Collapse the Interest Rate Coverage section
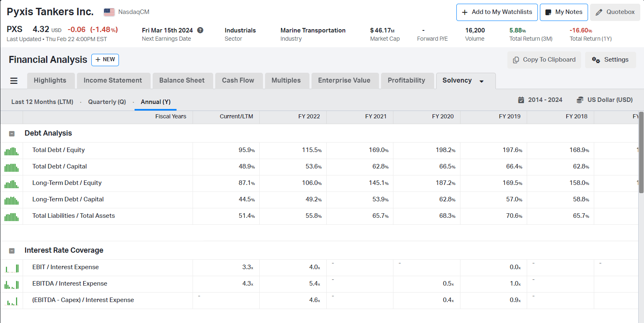The width and height of the screenshot is (644, 323). [x=12, y=251]
